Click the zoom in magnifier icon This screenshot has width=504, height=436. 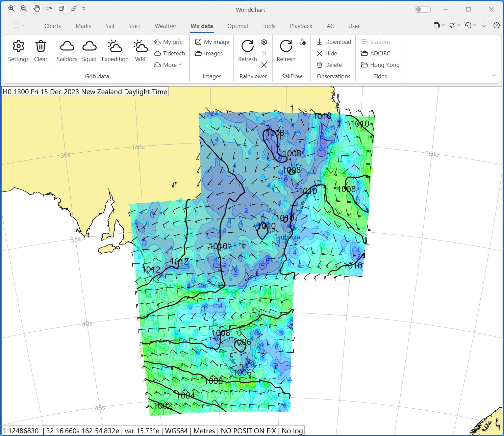tap(11, 9)
